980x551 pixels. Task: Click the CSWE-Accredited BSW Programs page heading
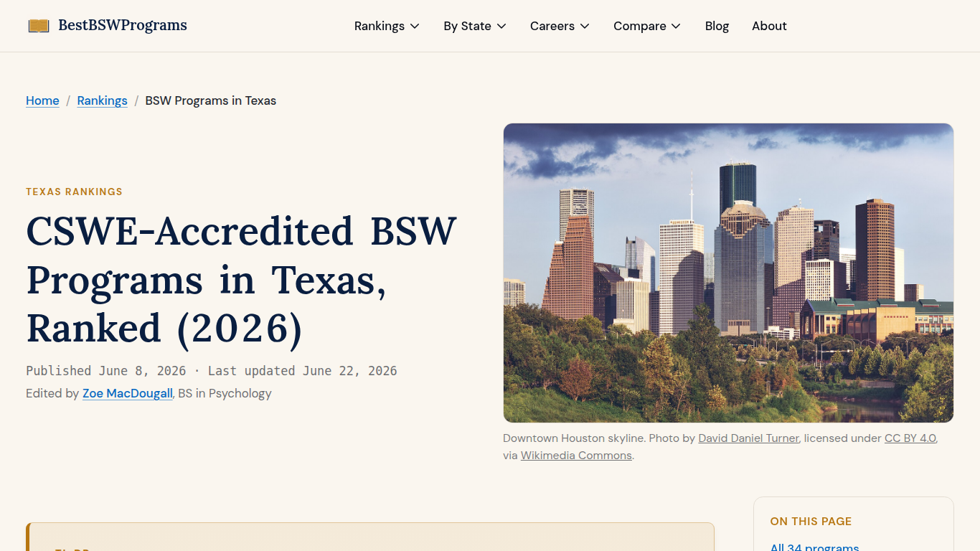[x=242, y=280]
